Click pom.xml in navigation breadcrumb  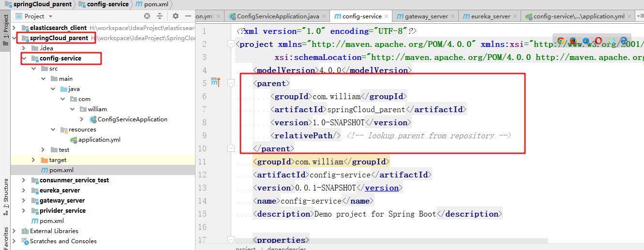click(x=152, y=4)
